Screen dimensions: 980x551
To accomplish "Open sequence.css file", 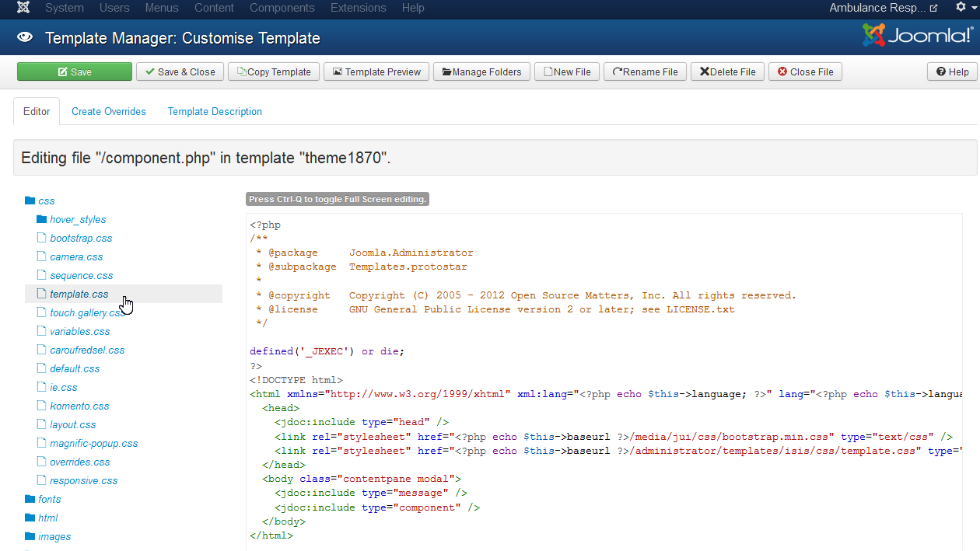I will pyautogui.click(x=82, y=276).
